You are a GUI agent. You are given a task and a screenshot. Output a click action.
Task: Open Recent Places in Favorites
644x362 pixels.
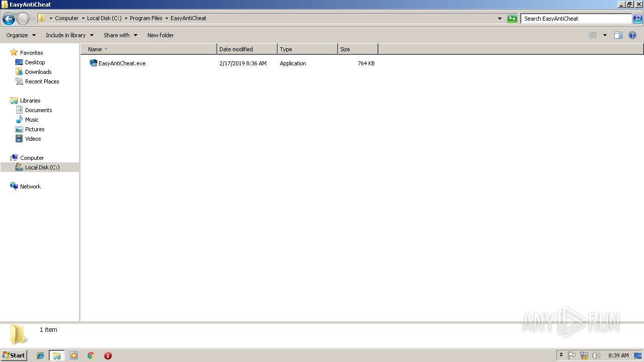click(42, 81)
